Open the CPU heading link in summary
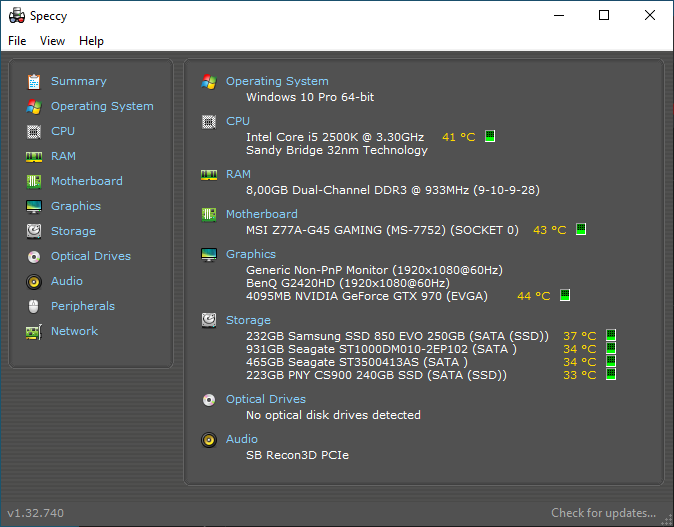 click(x=238, y=121)
